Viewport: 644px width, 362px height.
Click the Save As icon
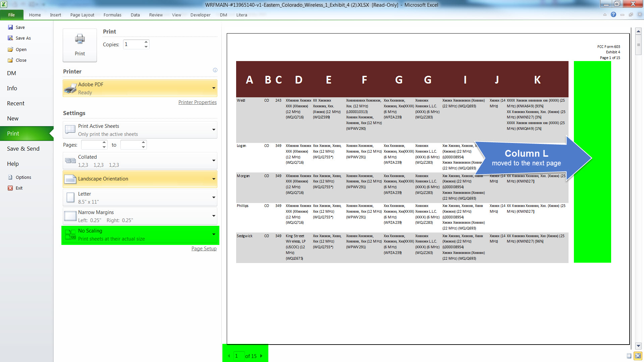10,38
